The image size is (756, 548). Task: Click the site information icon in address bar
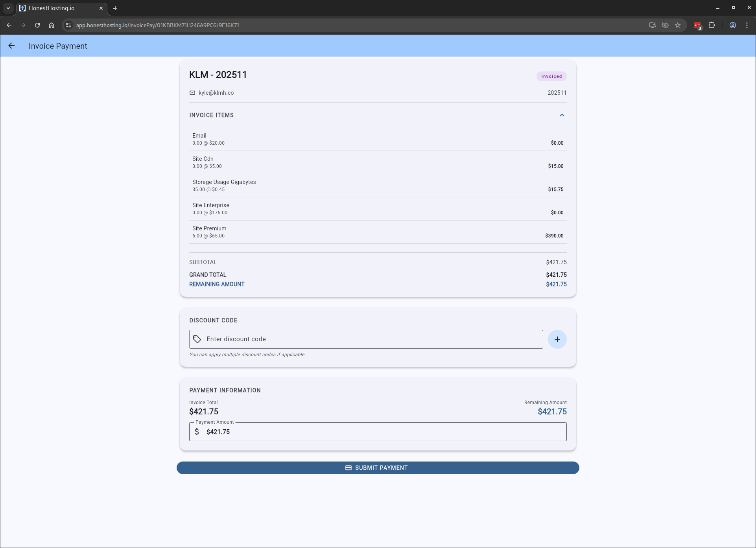tap(68, 25)
